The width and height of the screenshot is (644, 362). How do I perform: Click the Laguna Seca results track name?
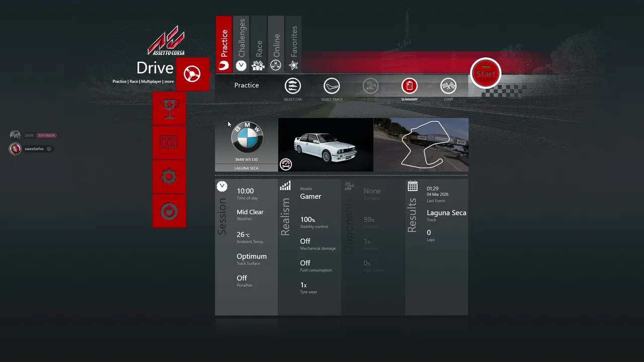pyautogui.click(x=447, y=213)
